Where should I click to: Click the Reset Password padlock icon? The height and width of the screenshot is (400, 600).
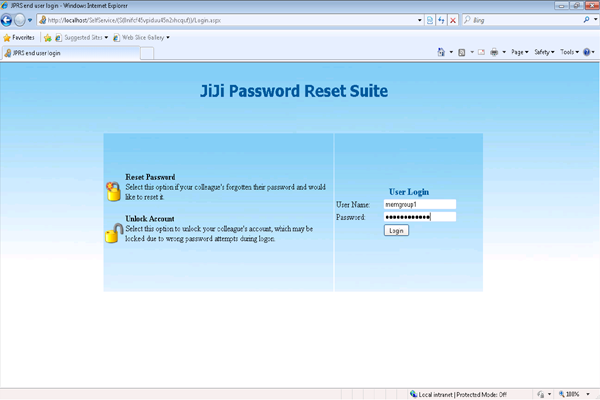pos(113,191)
